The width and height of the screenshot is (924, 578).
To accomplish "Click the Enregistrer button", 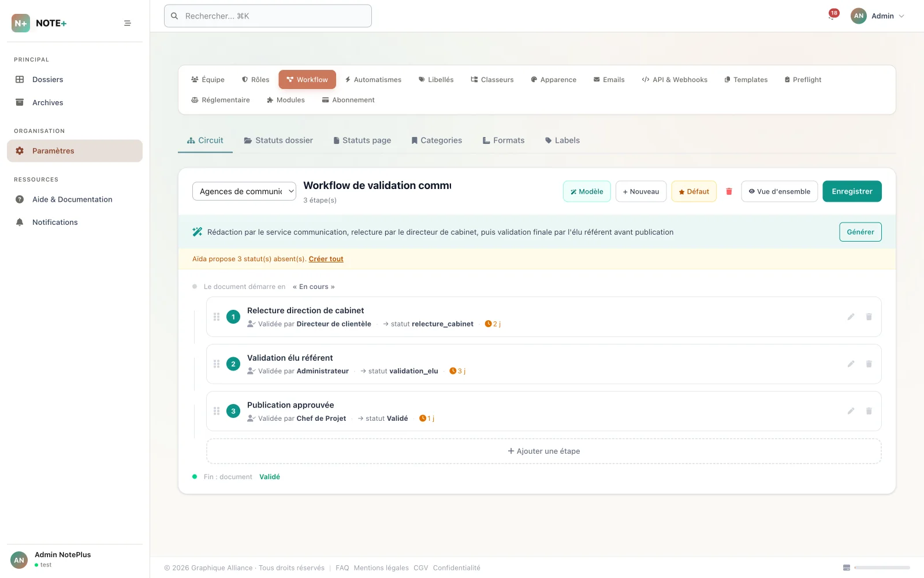I will [852, 191].
